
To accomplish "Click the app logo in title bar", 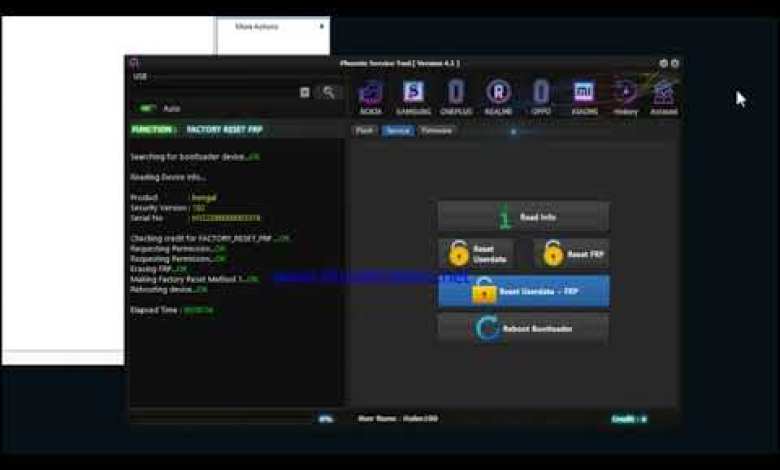I will pos(134,63).
